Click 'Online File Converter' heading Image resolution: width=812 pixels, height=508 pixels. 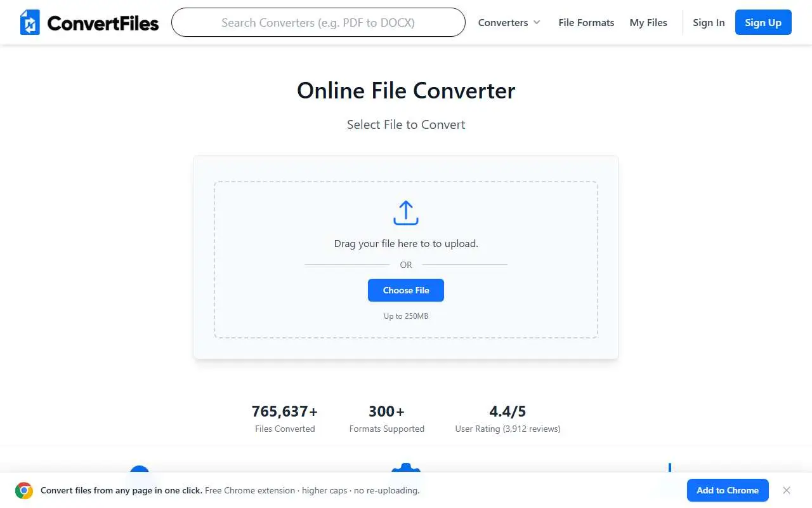406,90
